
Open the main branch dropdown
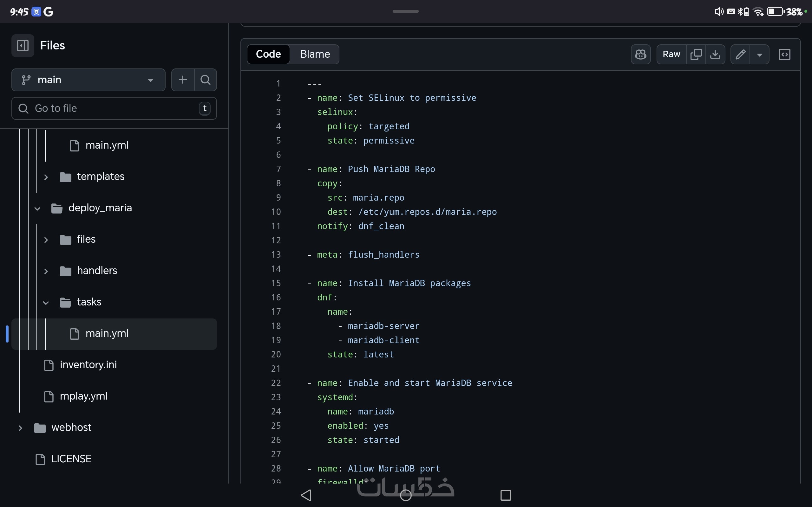[x=88, y=80]
